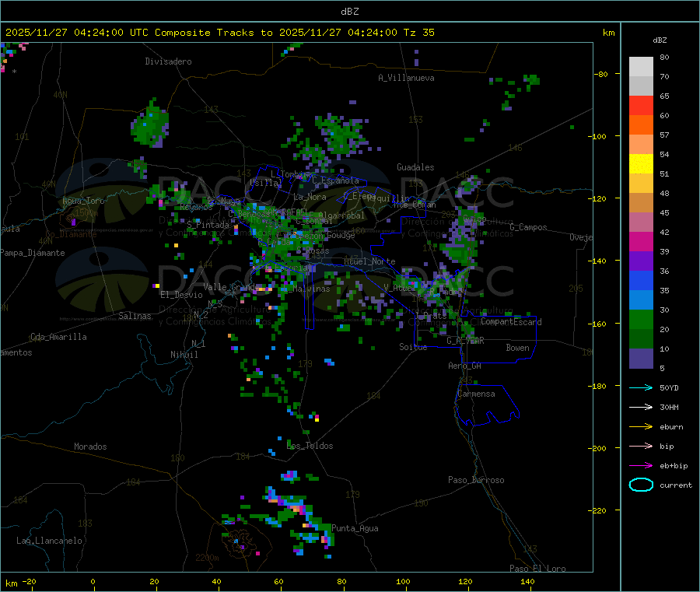Screen dimensions: 700x592
Task: Select the gold 48-51 dBZ swatch
Action: click(641, 183)
